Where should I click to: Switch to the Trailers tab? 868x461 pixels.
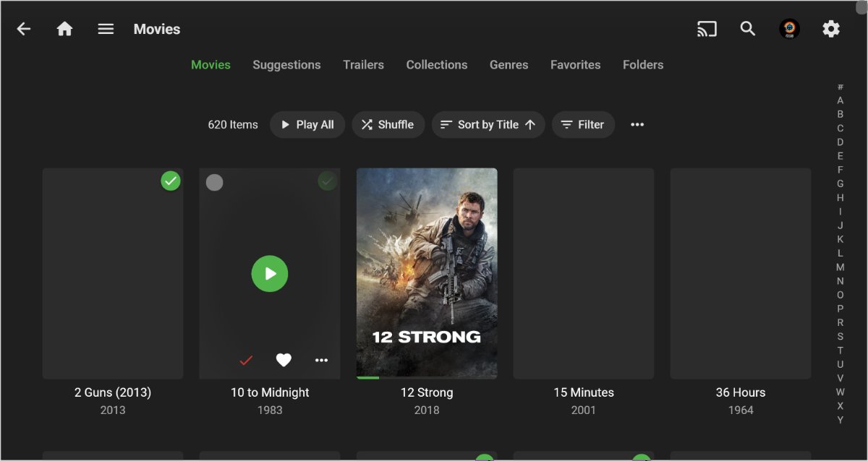click(363, 64)
